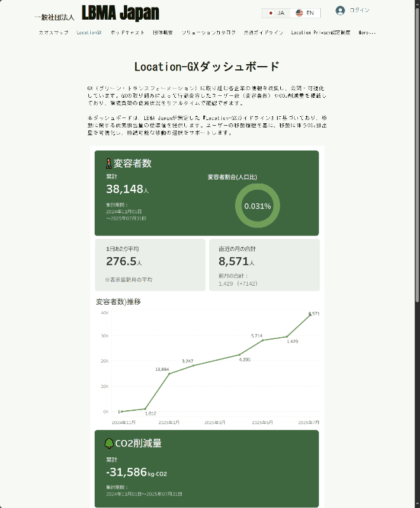Click the 20K y-axis label

(x=105, y=361)
